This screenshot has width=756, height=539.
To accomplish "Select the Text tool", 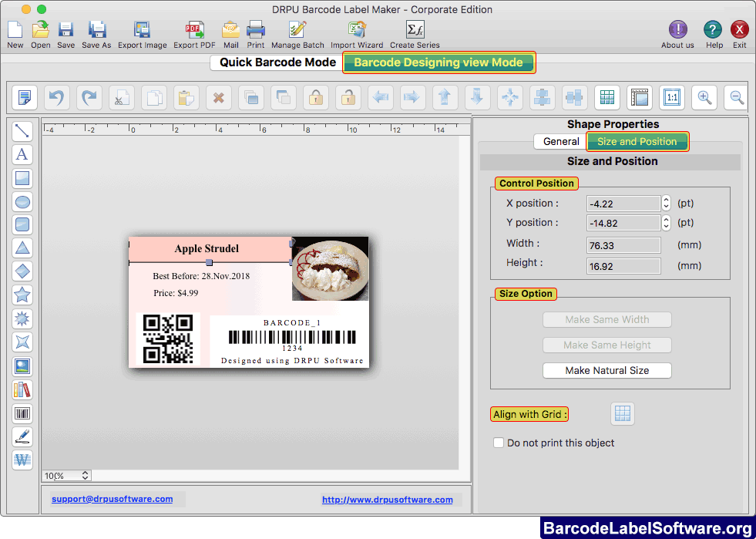I will click(22, 154).
